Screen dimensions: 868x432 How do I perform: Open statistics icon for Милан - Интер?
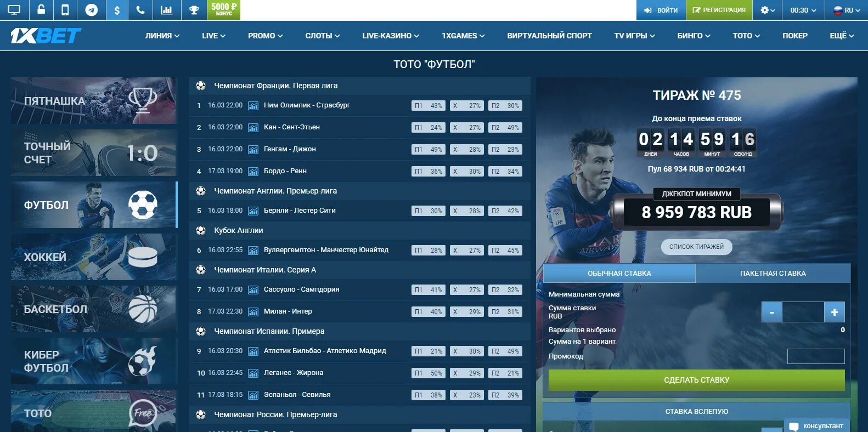[253, 312]
